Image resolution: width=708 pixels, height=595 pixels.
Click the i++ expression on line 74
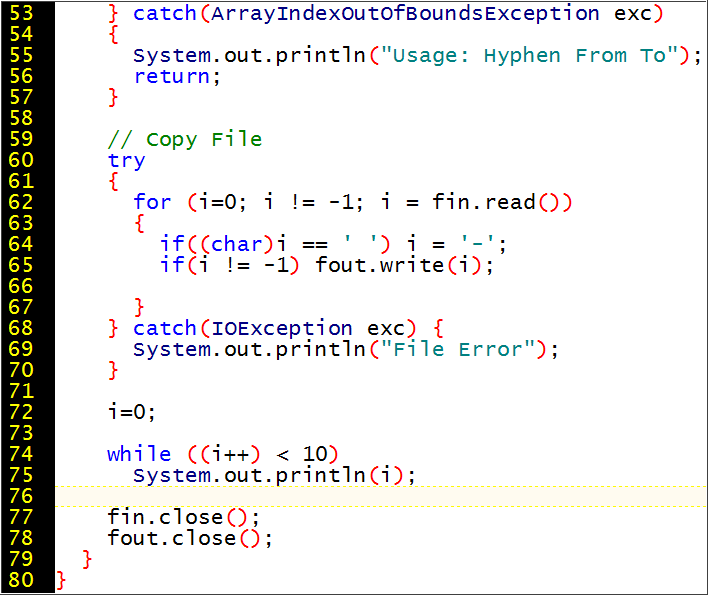pos(230,454)
